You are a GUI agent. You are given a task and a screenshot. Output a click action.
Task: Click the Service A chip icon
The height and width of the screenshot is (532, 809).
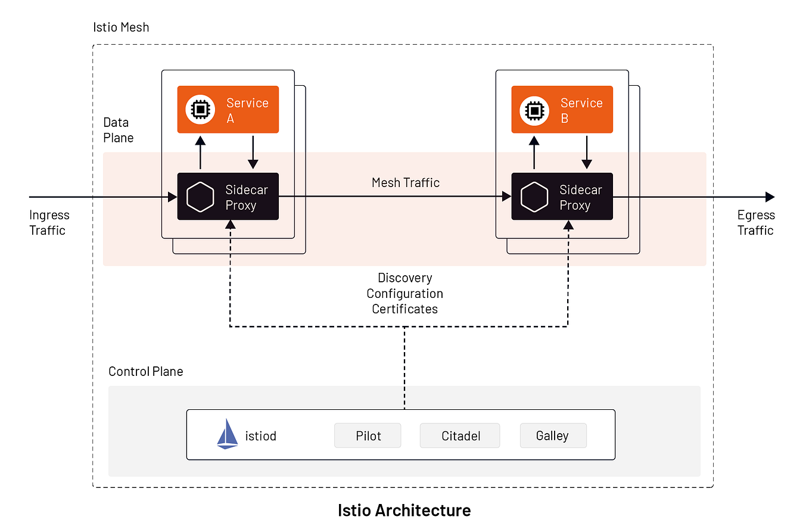point(200,110)
